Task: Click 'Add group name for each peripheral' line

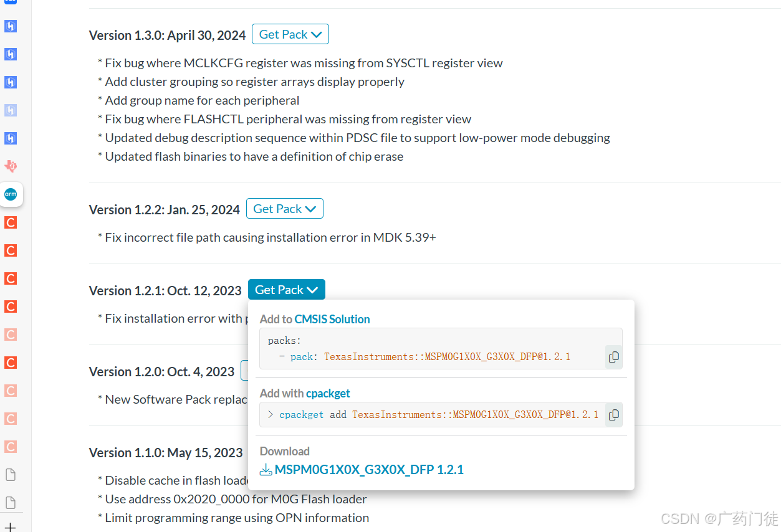Action: coord(199,100)
